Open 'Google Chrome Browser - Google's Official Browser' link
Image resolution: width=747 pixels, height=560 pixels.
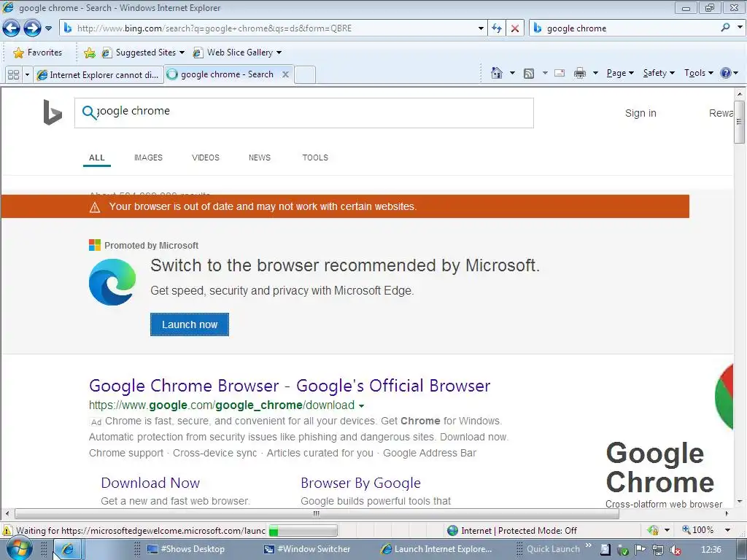290,386
